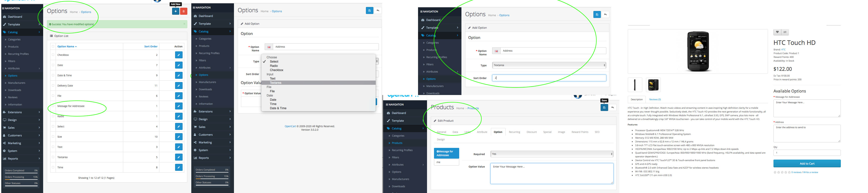This screenshot has height=193, width=868.
Task: Open Type dropdown showing Textarea
Action: coord(549,65)
